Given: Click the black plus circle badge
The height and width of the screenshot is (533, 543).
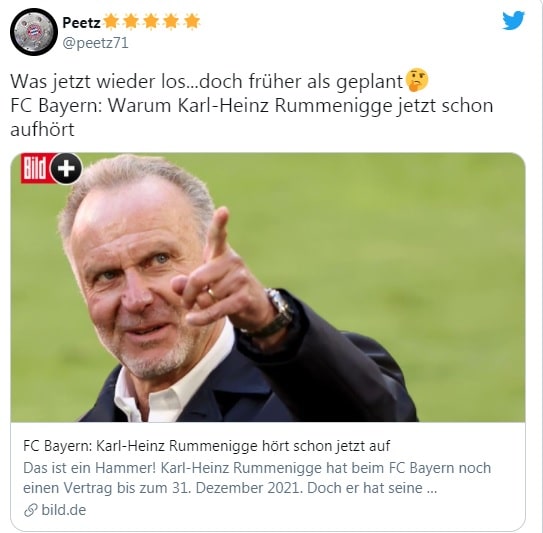Looking at the screenshot, I should pos(66,168).
